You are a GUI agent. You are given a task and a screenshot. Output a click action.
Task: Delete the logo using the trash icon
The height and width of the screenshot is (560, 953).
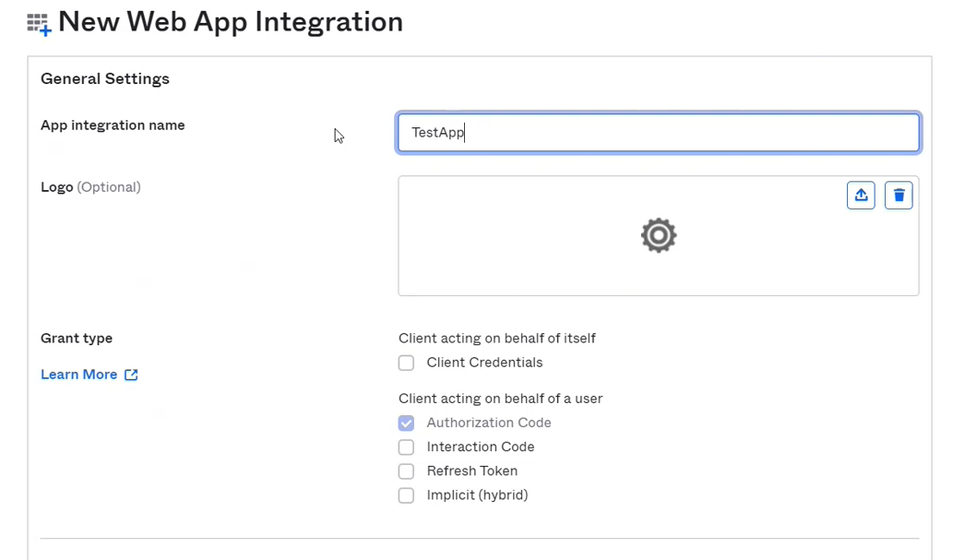pyautogui.click(x=899, y=195)
